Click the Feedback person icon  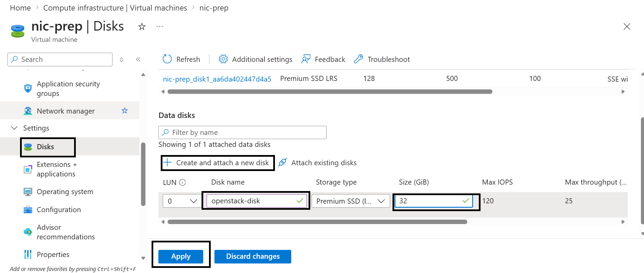click(306, 59)
